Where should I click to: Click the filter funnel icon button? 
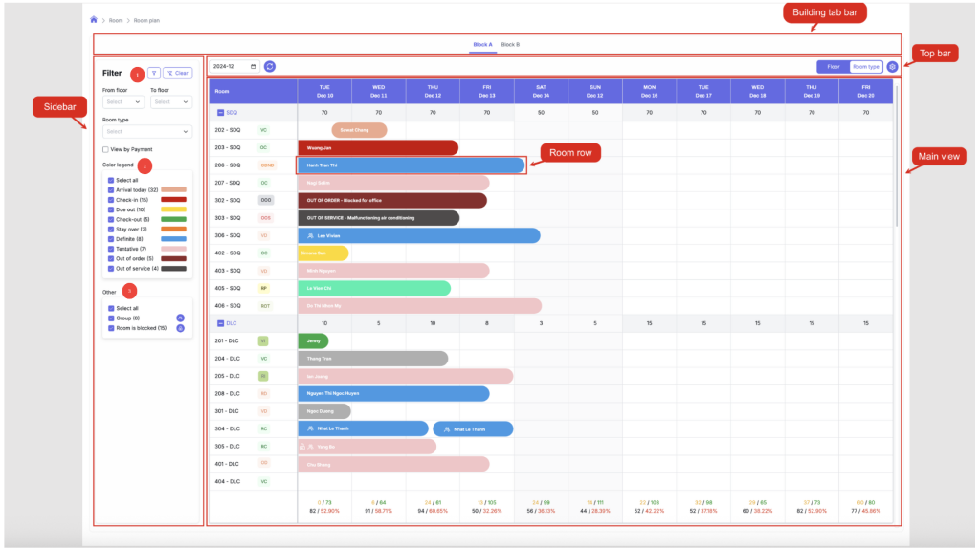click(x=153, y=73)
